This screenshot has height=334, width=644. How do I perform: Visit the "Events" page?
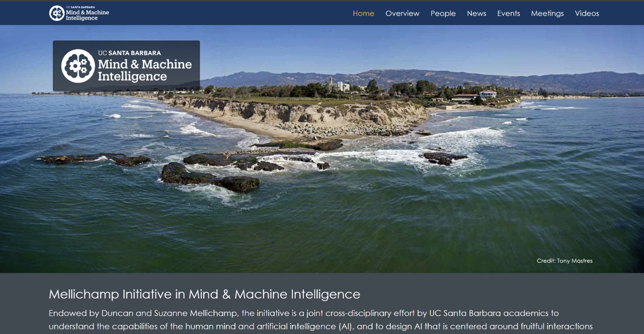[x=509, y=14]
